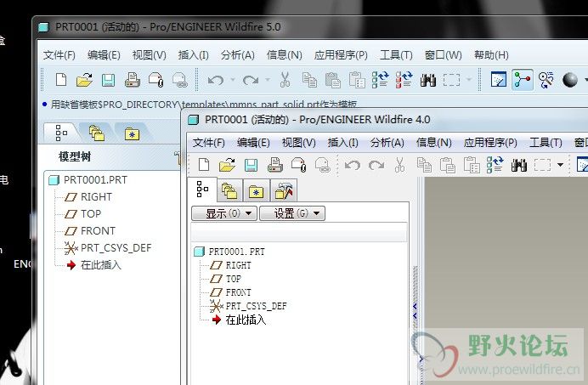Click Undo arrow in Wildfire 5.0 toolbar
588x385 pixels.
pyautogui.click(x=216, y=80)
